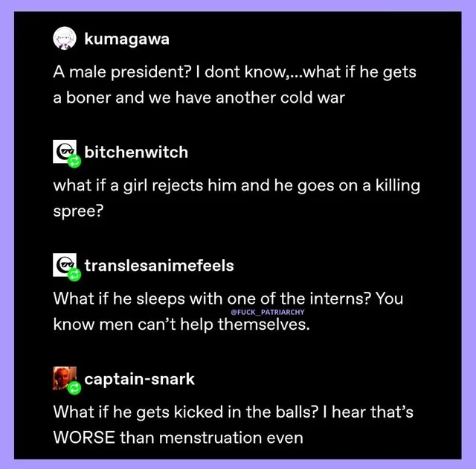Click the "killing spree" reply text
This screenshot has height=469, width=476.
click(237, 198)
